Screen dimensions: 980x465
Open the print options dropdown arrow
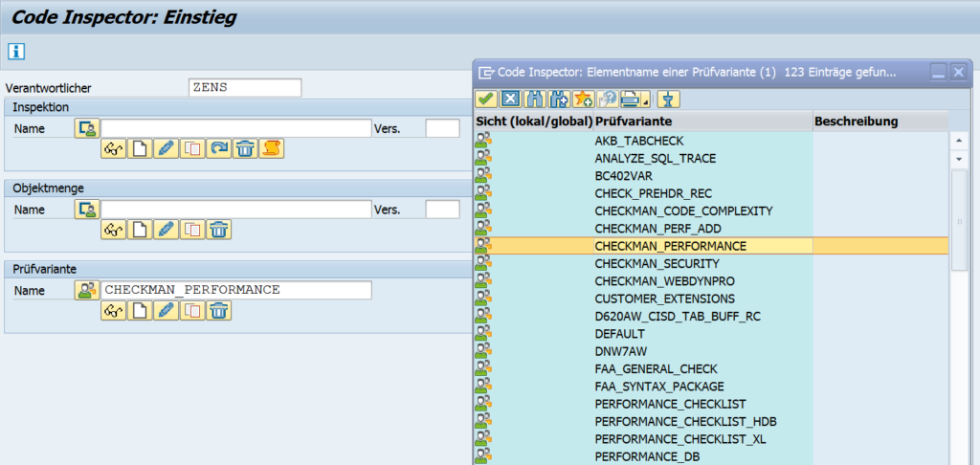(x=645, y=100)
